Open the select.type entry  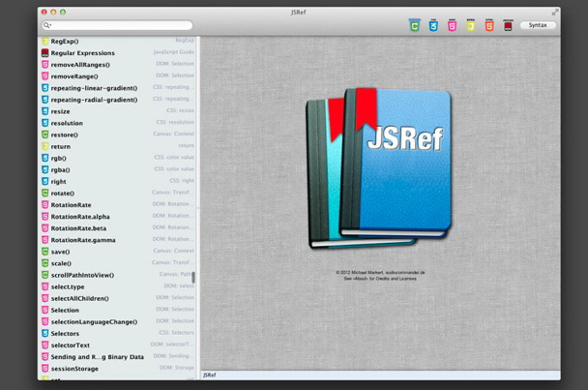tap(117, 286)
